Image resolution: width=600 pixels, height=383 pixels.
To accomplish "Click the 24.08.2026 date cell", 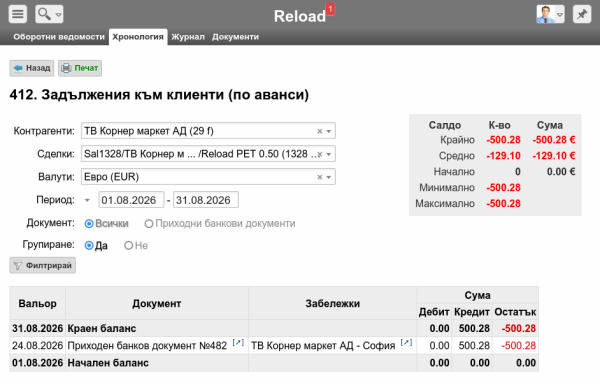I will coord(38,346).
